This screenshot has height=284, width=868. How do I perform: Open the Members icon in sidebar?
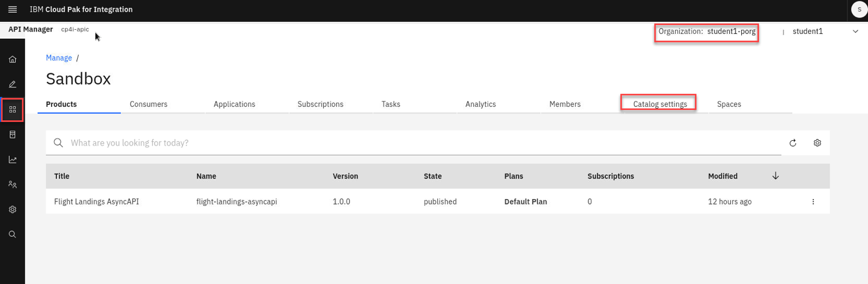12,184
